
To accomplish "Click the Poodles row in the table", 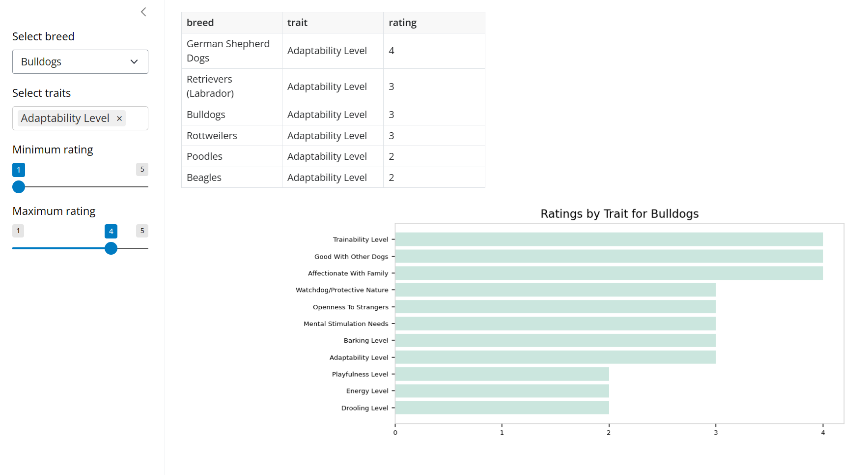I will [x=205, y=156].
